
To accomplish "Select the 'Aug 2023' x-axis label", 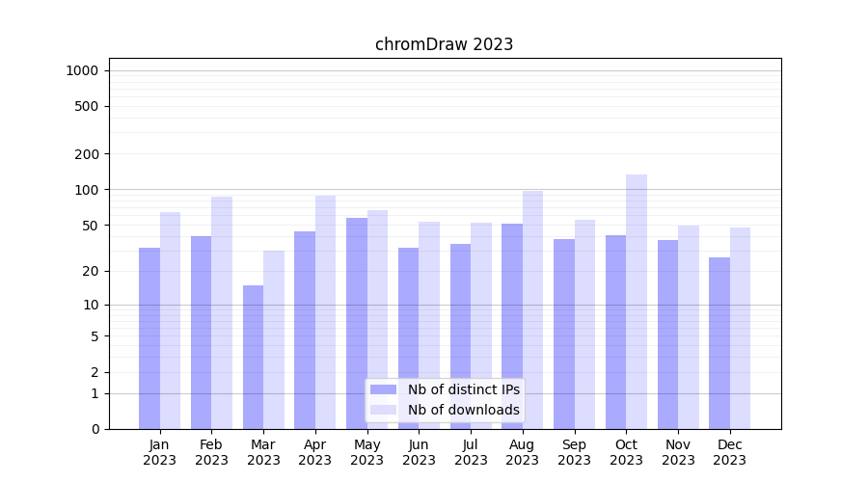I will 523,452.
